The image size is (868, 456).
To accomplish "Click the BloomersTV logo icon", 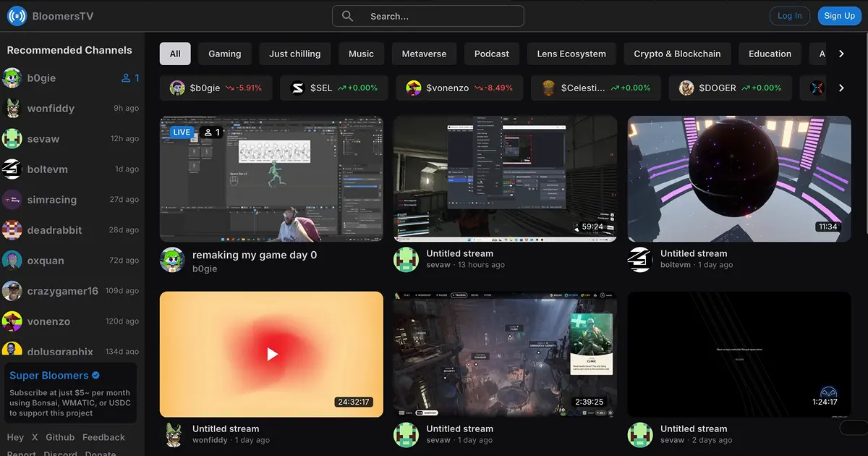I will pyautogui.click(x=16, y=15).
